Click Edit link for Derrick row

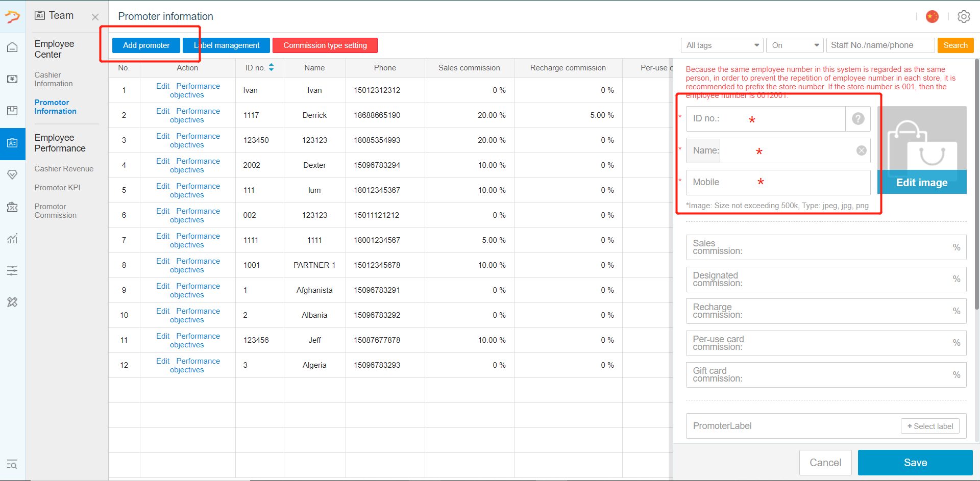coord(163,111)
